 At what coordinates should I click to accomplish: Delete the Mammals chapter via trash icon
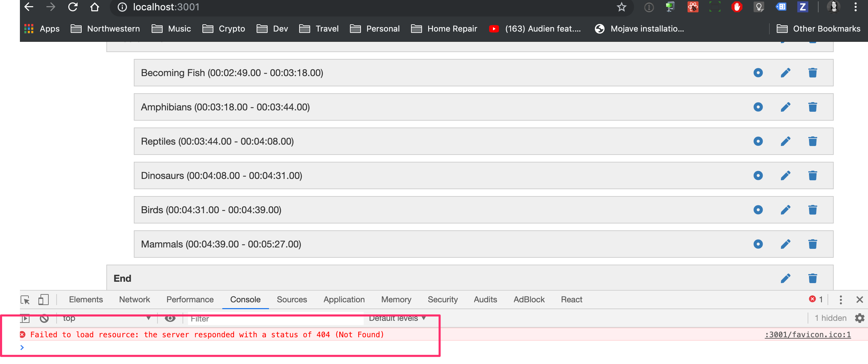813,244
